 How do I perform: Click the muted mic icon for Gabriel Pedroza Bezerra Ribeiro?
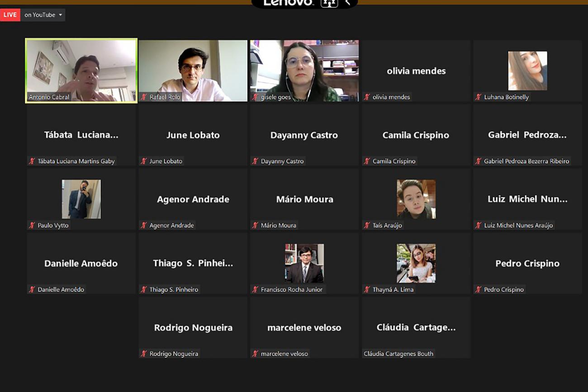point(478,161)
